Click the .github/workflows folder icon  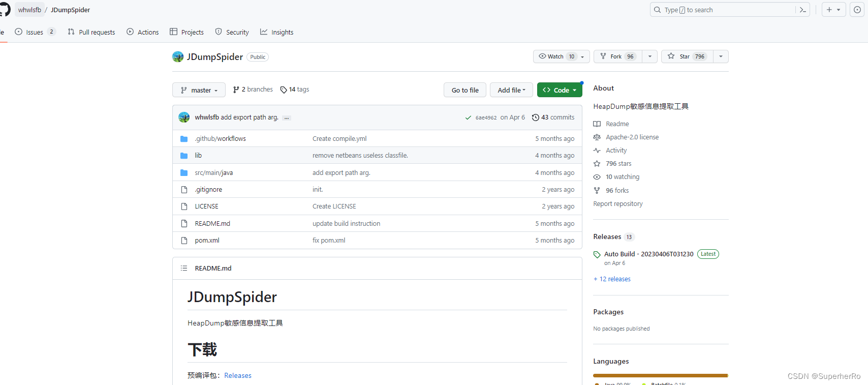[184, 139]
